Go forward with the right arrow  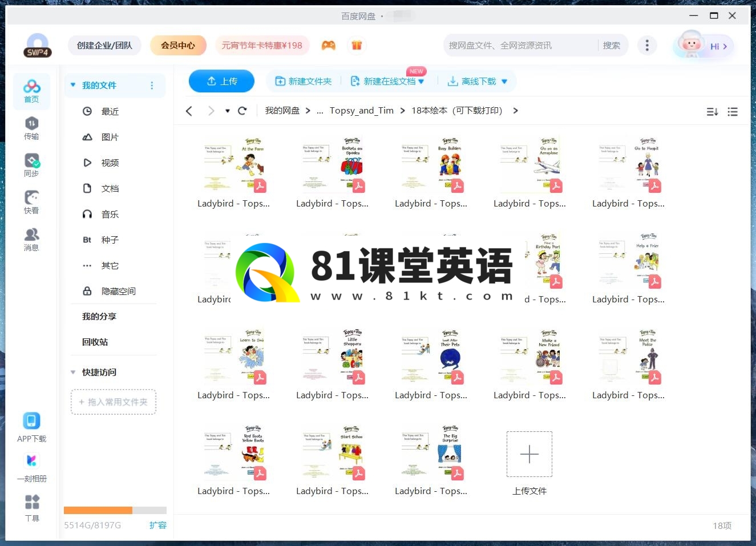point(211,111)
